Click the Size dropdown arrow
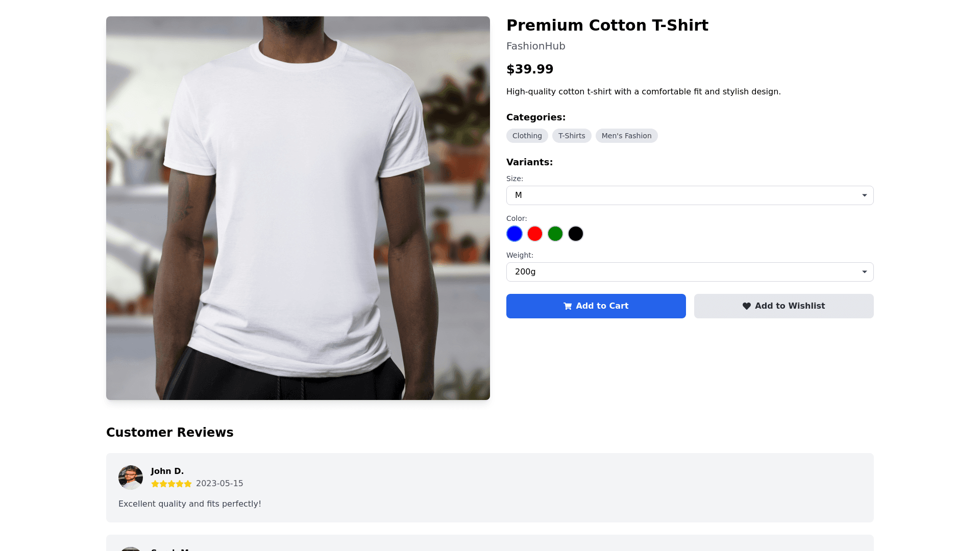 pos(864,195)
